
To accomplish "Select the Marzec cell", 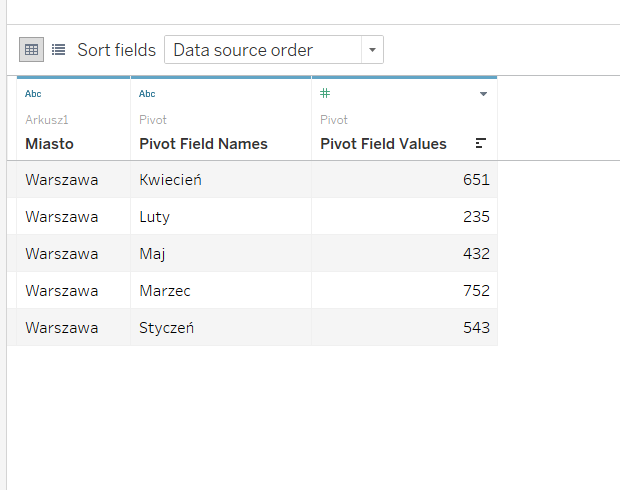I will pos(165,291).
